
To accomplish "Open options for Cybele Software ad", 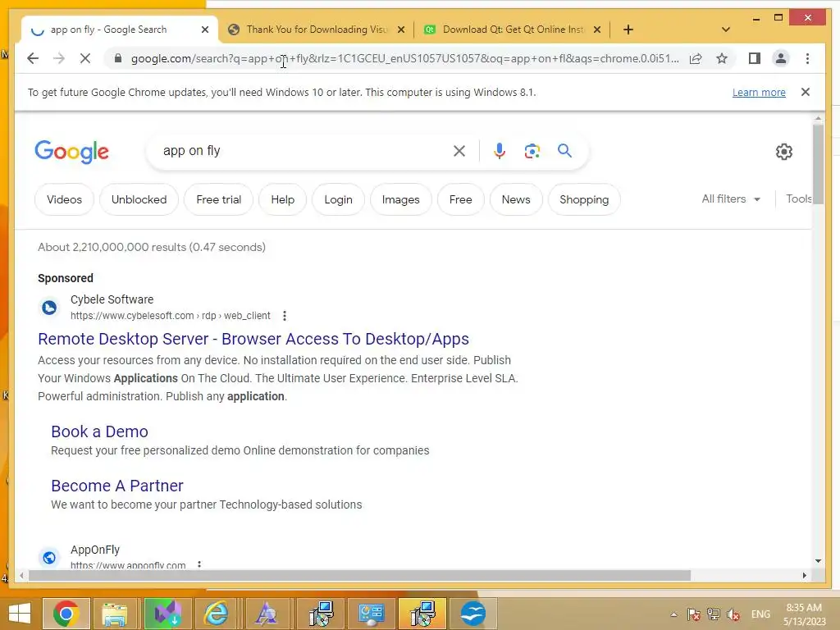I will [285, 316].
